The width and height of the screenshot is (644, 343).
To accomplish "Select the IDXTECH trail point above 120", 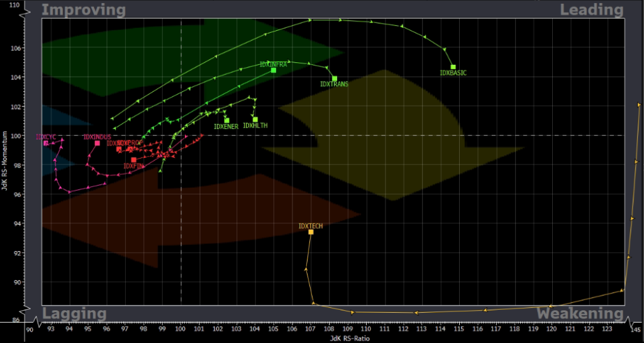I will [551, 306].
